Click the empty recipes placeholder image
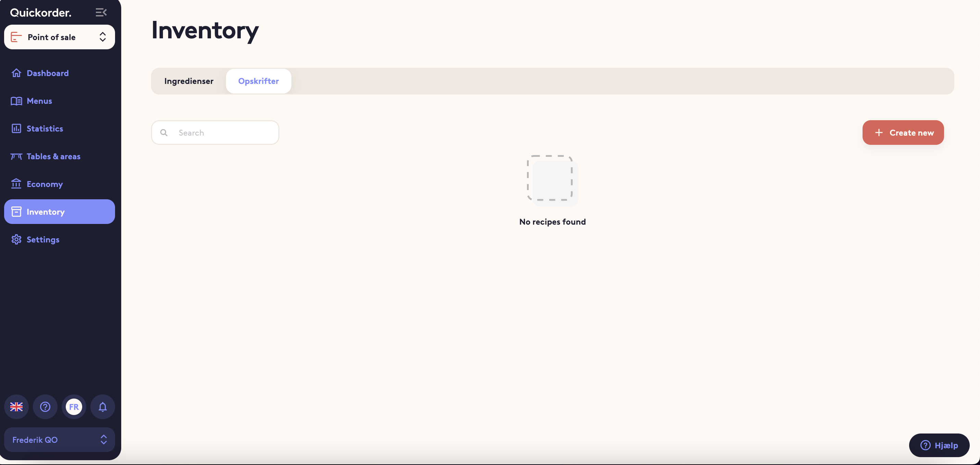Screen dimensions: 980x465 pyautogui.click(x=552, y=180)
